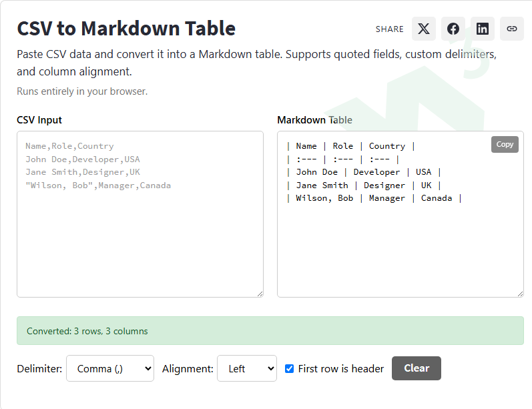Click the 'Alignment:' label
Image resolution: width=532 pixels, height=409 pixels.
(x=188, y=369)
